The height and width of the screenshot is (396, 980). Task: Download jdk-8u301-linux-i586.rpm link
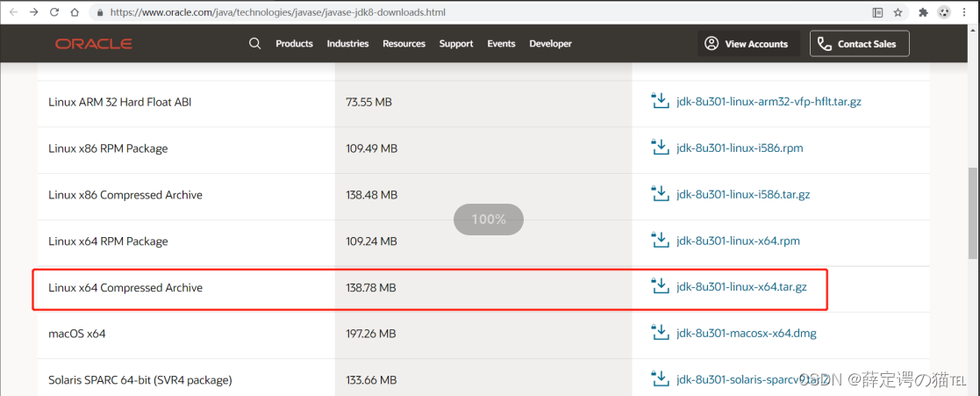click(x=740, y=148)
